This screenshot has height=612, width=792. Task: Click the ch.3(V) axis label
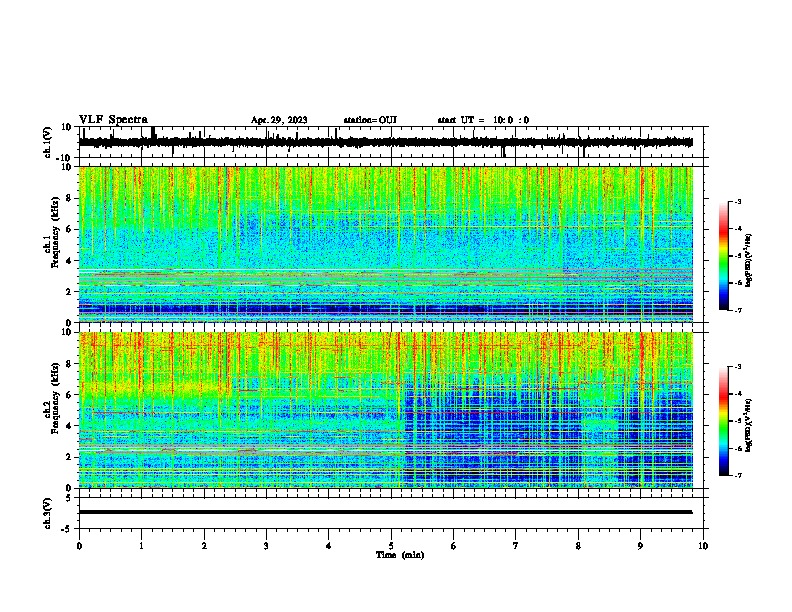pos(48,514)
